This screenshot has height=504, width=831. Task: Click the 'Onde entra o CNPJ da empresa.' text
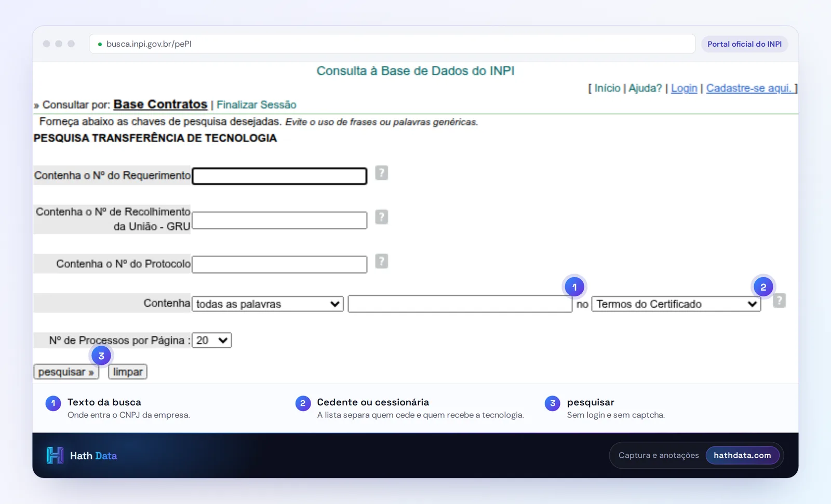pos(129,415)
